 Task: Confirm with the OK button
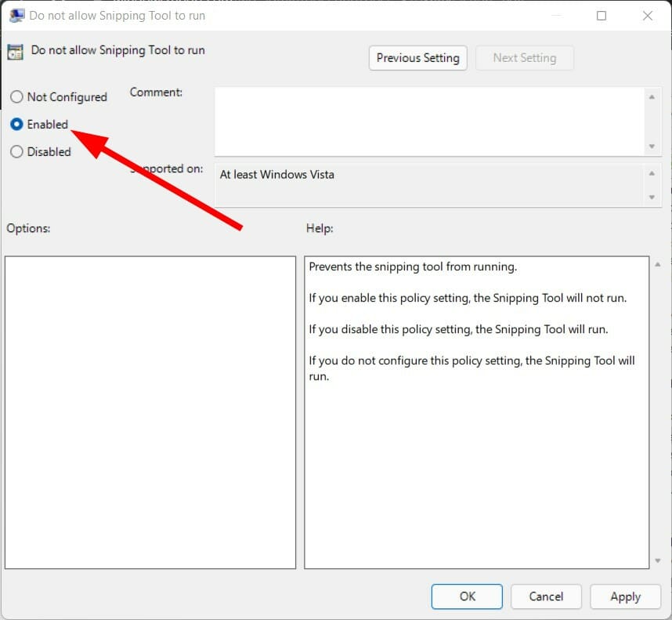pyautogui.click(x=467, y=596)
